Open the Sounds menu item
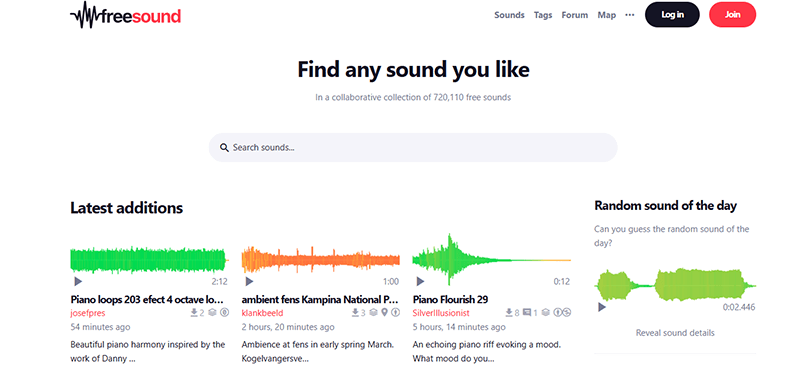The width and height of the screenshot is (800, 365). pyautogui.click(x=509, y=15)
